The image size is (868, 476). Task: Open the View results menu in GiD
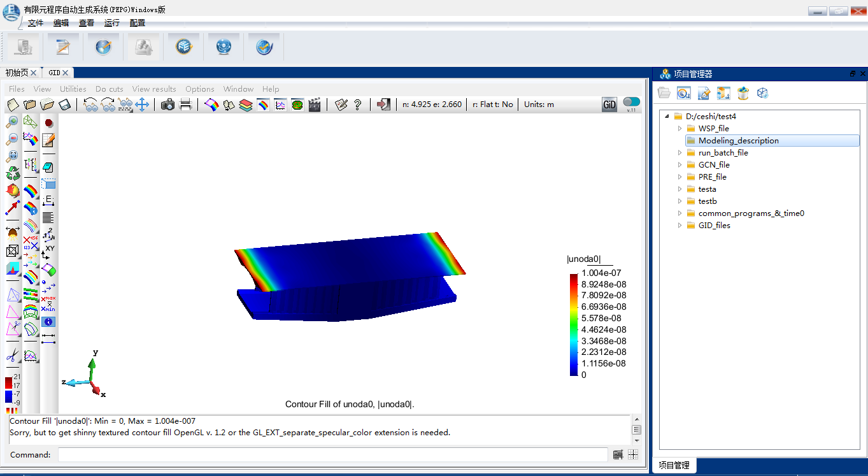tap(154, 89)
